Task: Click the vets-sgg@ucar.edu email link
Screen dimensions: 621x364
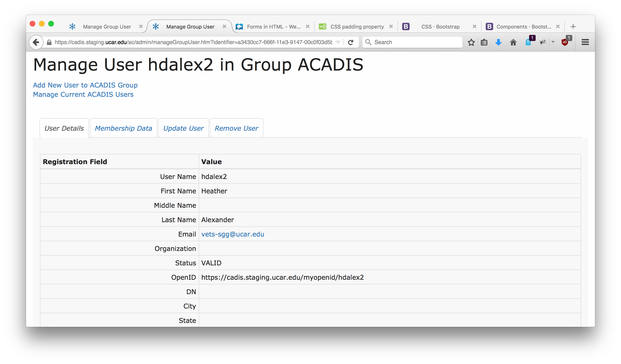Action: pyautogui.click(x=233, y=234)
